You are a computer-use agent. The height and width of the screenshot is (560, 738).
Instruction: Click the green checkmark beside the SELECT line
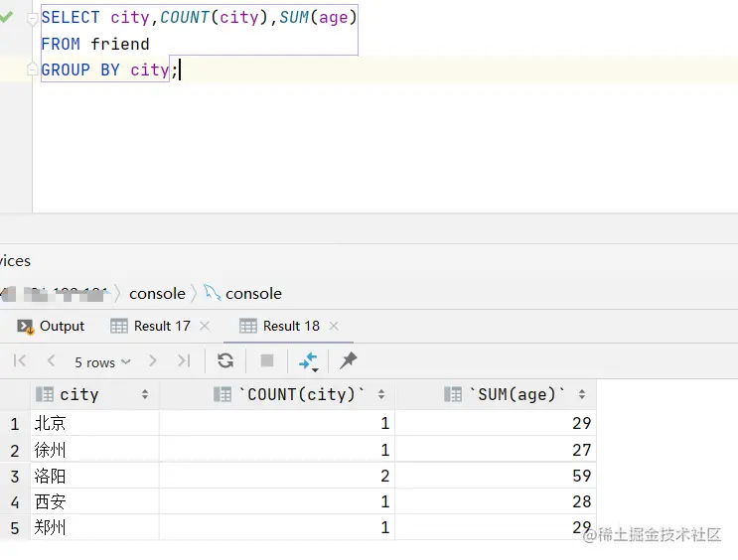pyautogui.click(x=6, y=17)
